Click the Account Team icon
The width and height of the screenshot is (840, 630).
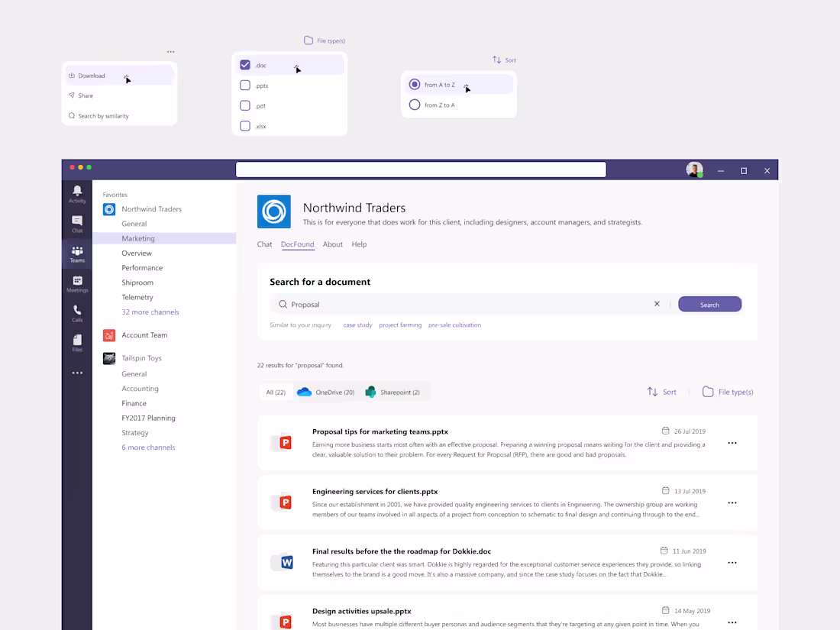[x=109, y=335]
